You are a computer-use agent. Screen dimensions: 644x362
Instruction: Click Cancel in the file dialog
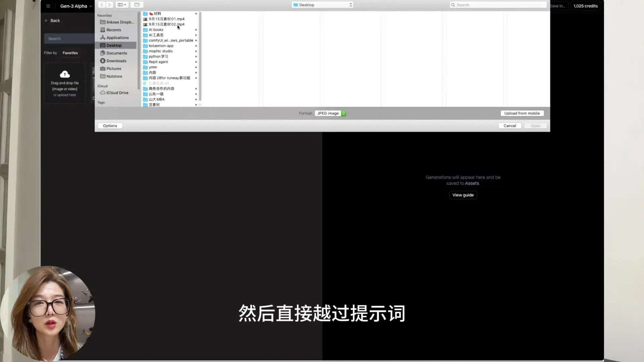[509, 125]
